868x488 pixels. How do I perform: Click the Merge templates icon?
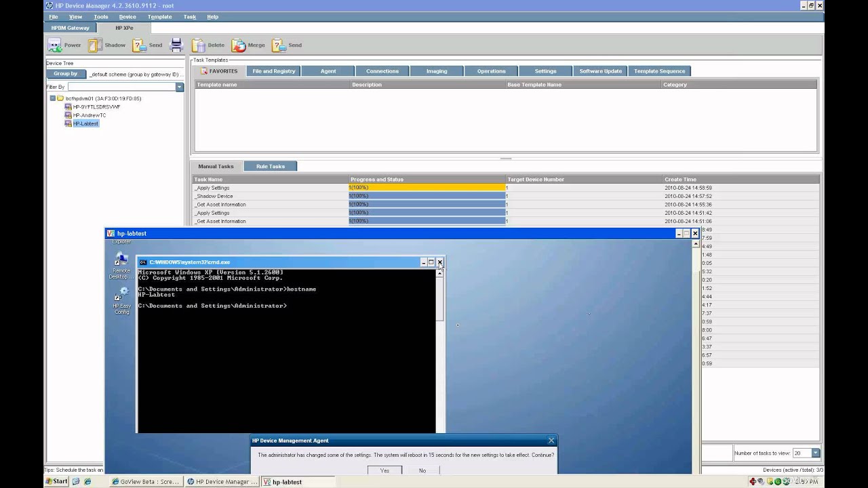click(238, 45)
